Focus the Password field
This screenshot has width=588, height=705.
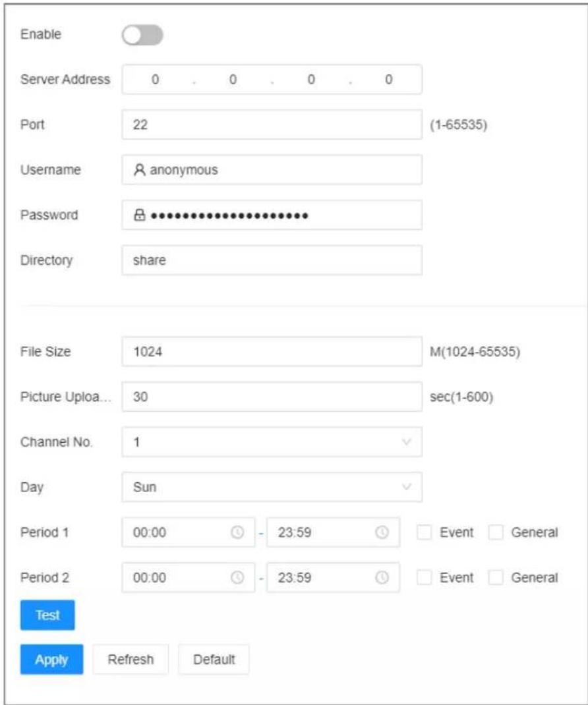point(272,215)
